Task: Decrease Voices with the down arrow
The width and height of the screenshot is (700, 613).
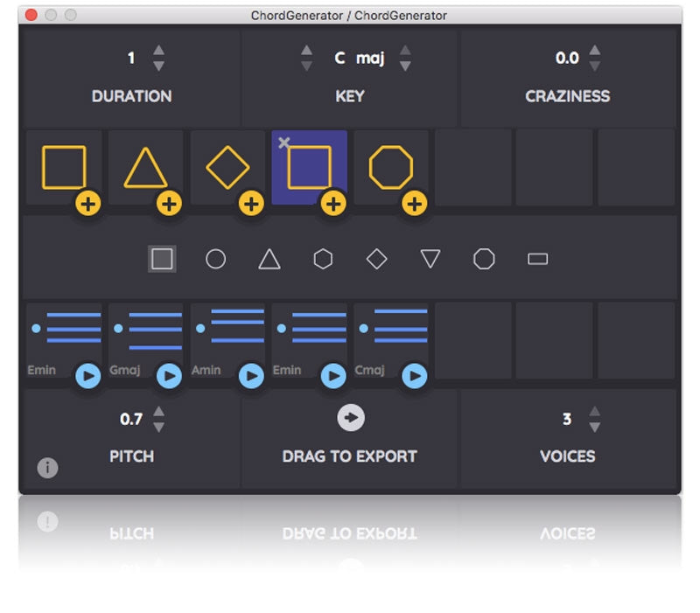Action: 594,428
